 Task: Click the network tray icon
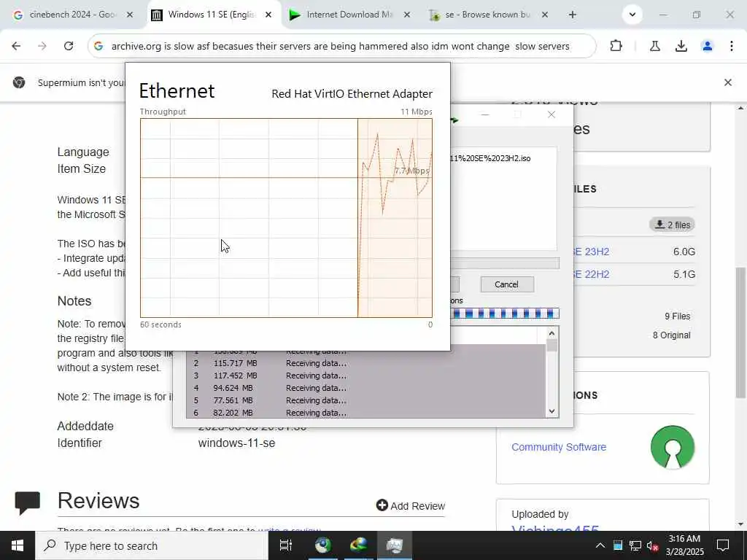tap(635, 545)
